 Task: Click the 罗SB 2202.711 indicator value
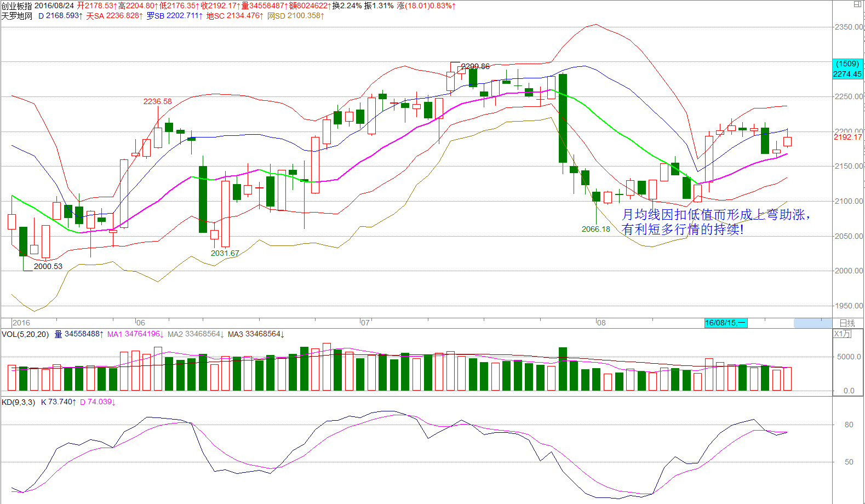tap(175, 16)
